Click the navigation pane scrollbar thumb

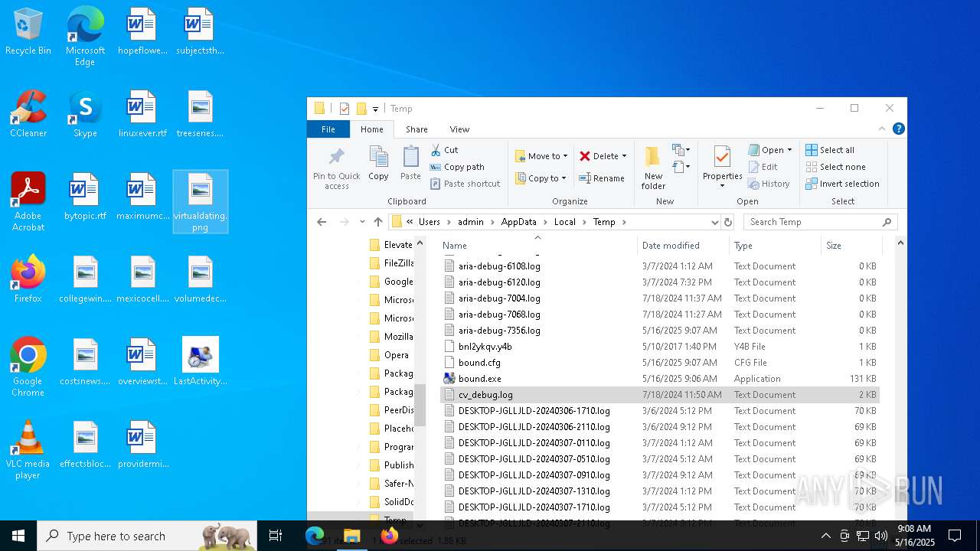pos(420,406)
